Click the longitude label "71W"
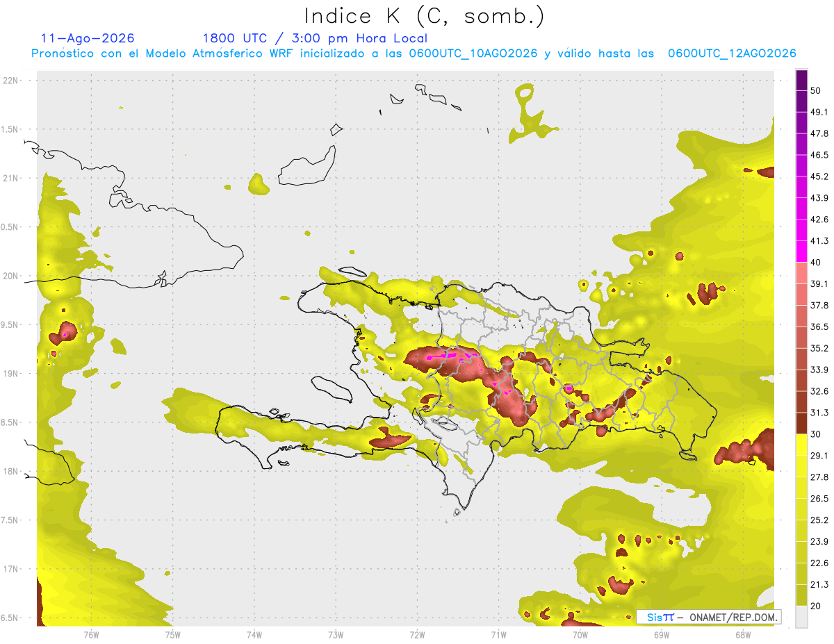This screenshot has height=644, width=834. point(498,635)
